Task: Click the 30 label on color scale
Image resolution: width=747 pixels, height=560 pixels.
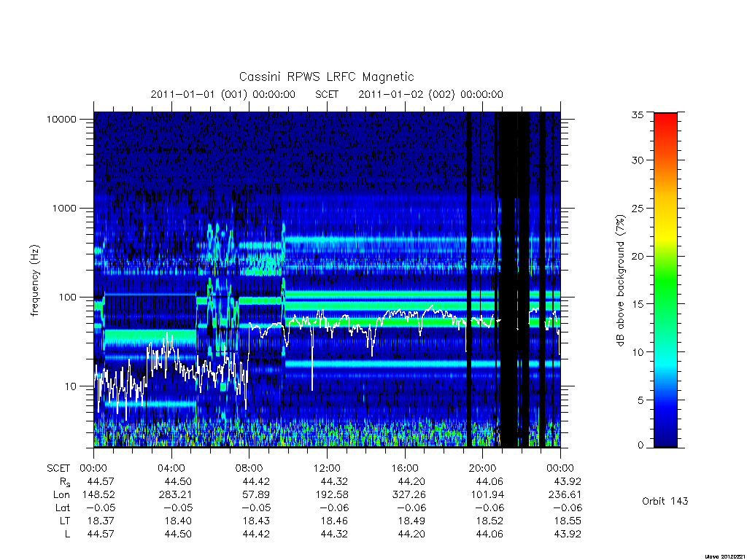Action: [x=638, y=160]
